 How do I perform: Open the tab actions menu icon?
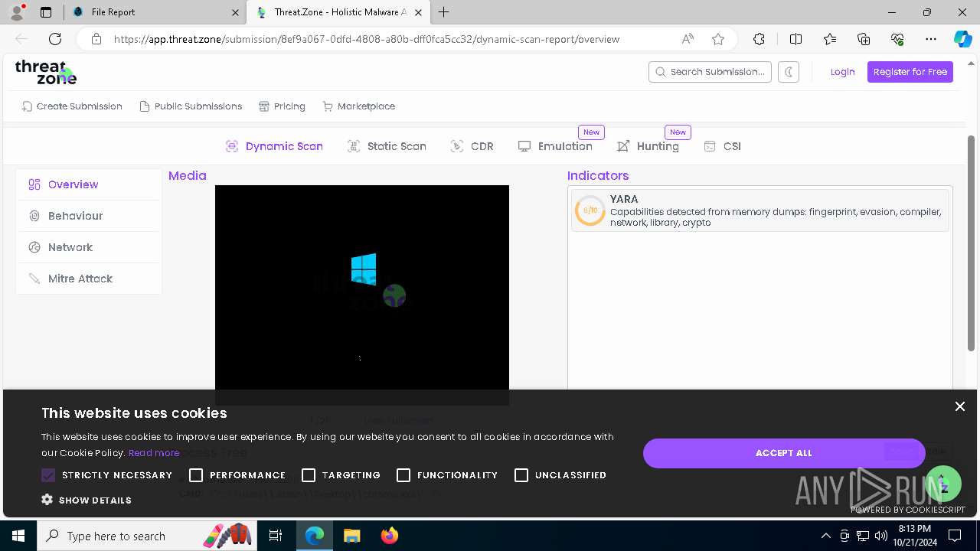click(46, 12)
